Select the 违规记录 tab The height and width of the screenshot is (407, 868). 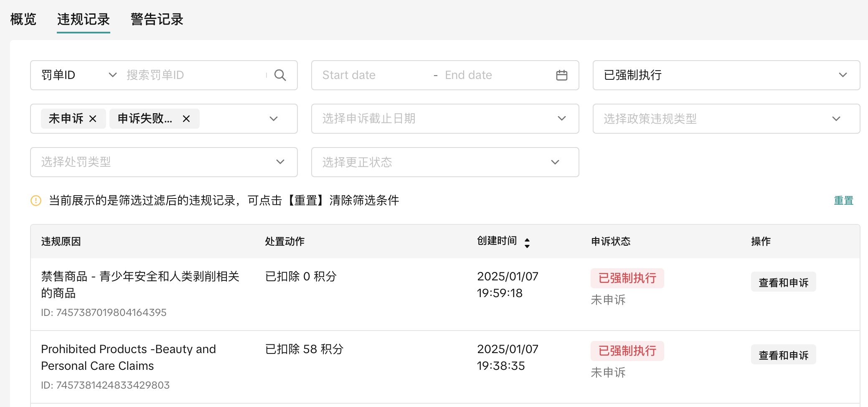tap(84, 19)
